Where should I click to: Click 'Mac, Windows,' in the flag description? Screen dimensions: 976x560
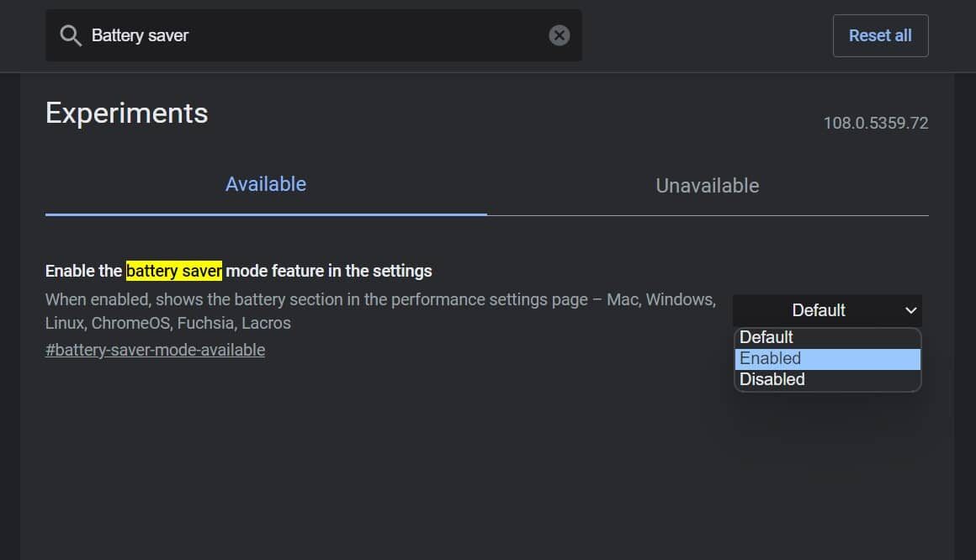coord(661,299)
